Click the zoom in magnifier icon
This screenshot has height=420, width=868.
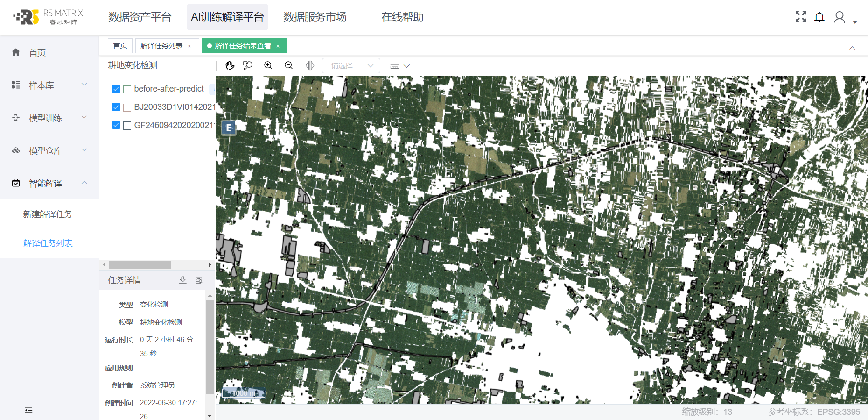tap(268, 66)
